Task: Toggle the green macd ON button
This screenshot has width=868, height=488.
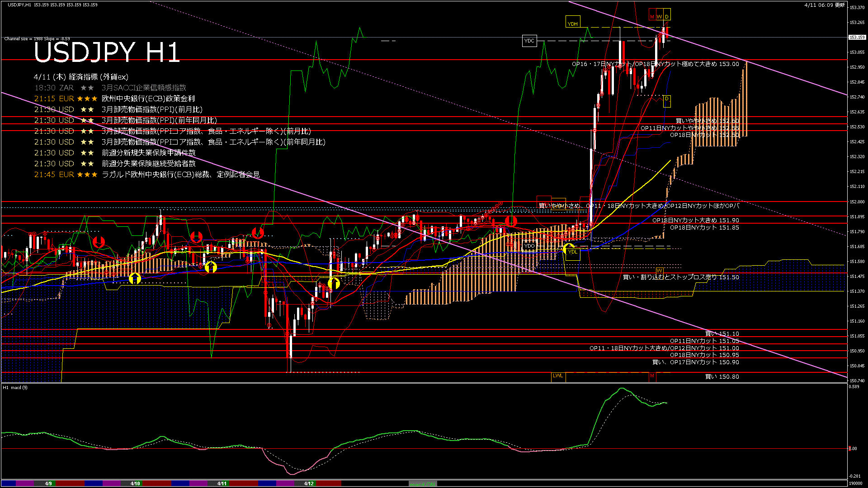Action: [423, 484]
